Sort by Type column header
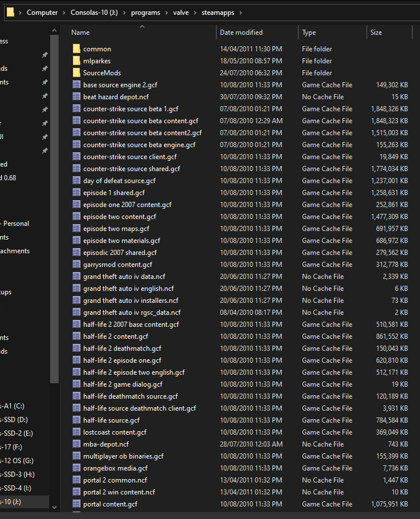 click(x=309, y=33)
